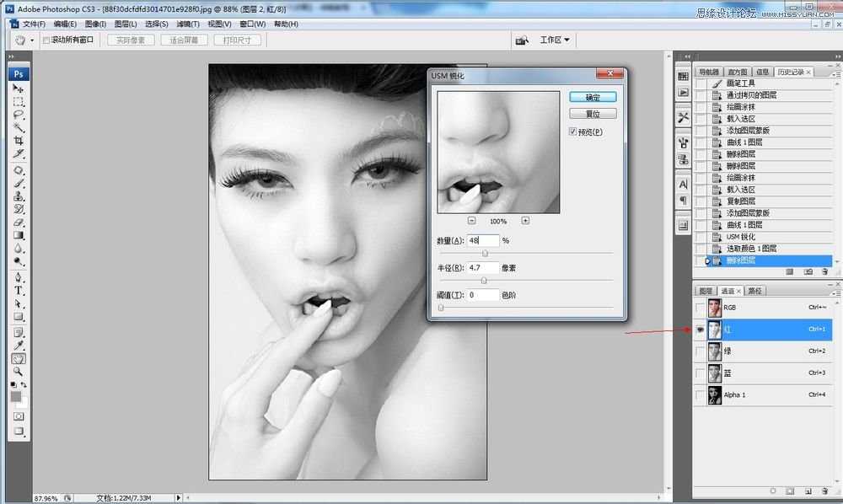Select the Lasso tool
This screenshot has height=504, width=843.
19,115
